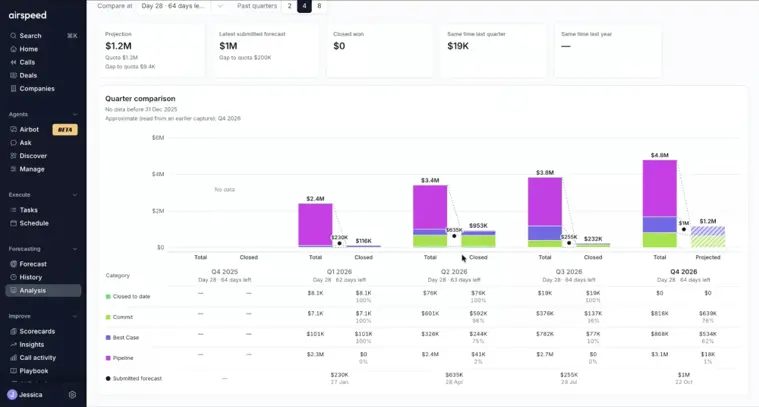The width and height of the screenshot is (759, 407).
Task: Click the Discover sidebar icon
Action: (13, 156)
